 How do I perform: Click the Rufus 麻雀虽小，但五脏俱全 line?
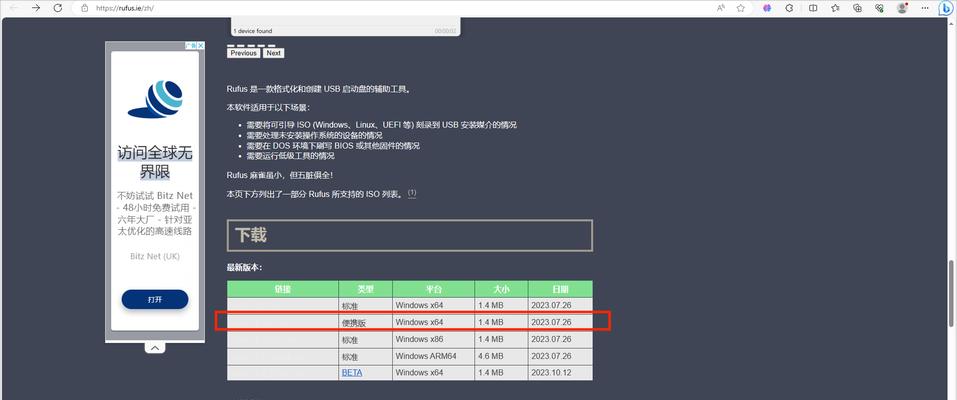(x=280, y=175)
